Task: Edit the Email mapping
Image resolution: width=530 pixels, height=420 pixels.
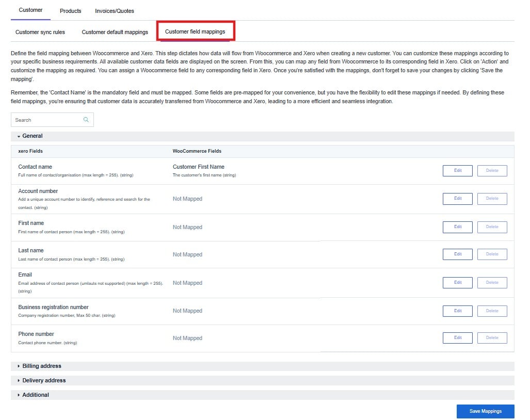Action: 457,282
